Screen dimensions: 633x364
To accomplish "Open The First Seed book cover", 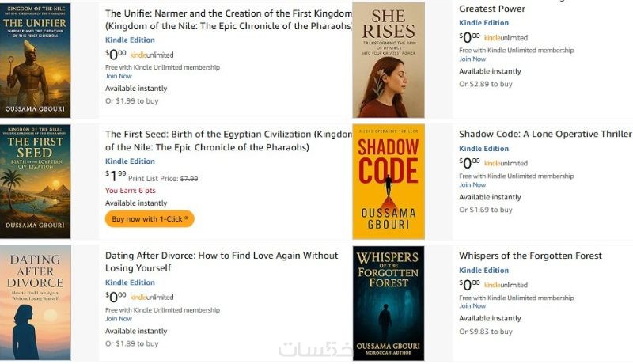I will [x=36, y=181].
